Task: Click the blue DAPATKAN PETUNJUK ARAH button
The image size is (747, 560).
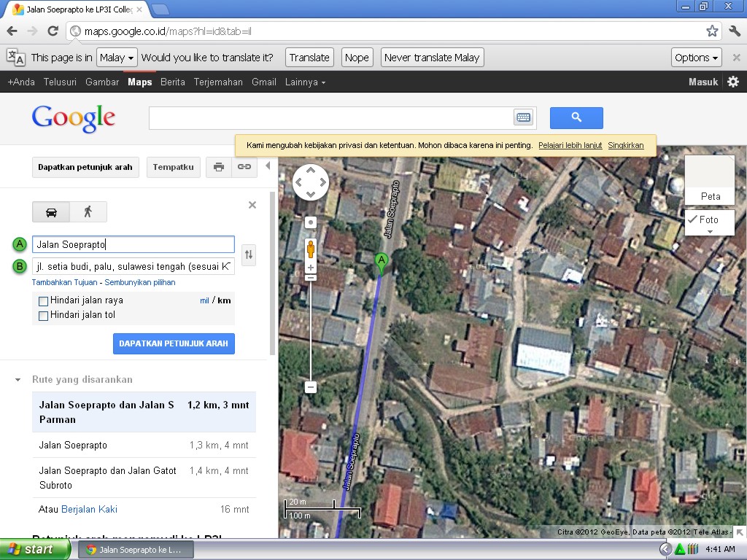Action: point(174,343)
